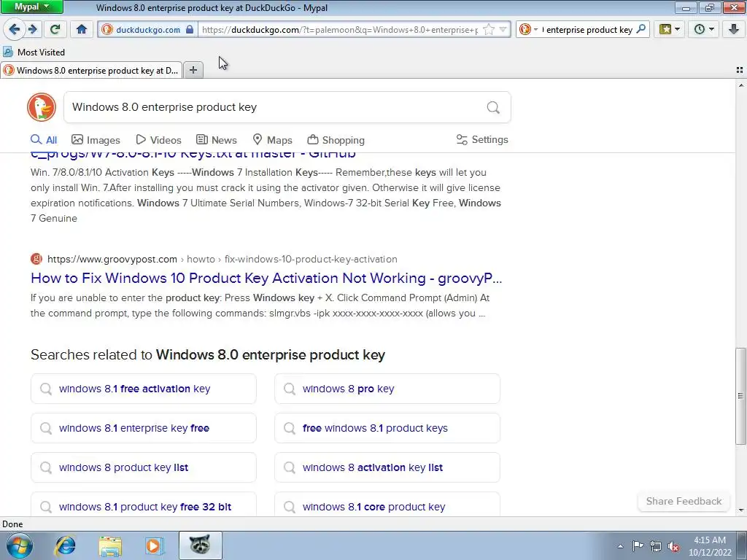This screenshot has width=747, height=560.
Task: Open the Most Visited bookmarks folder
Action: (x=34, y=52)
